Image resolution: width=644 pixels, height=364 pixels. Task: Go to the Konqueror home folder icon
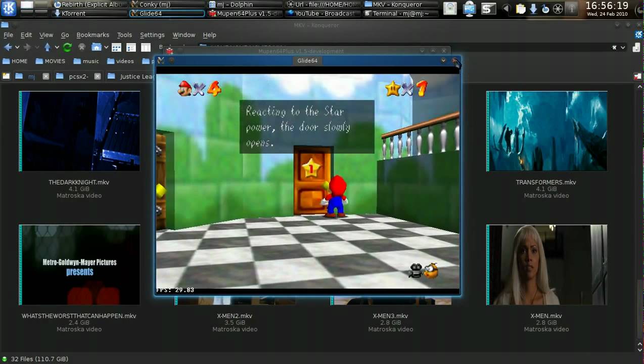pos(96,47)
